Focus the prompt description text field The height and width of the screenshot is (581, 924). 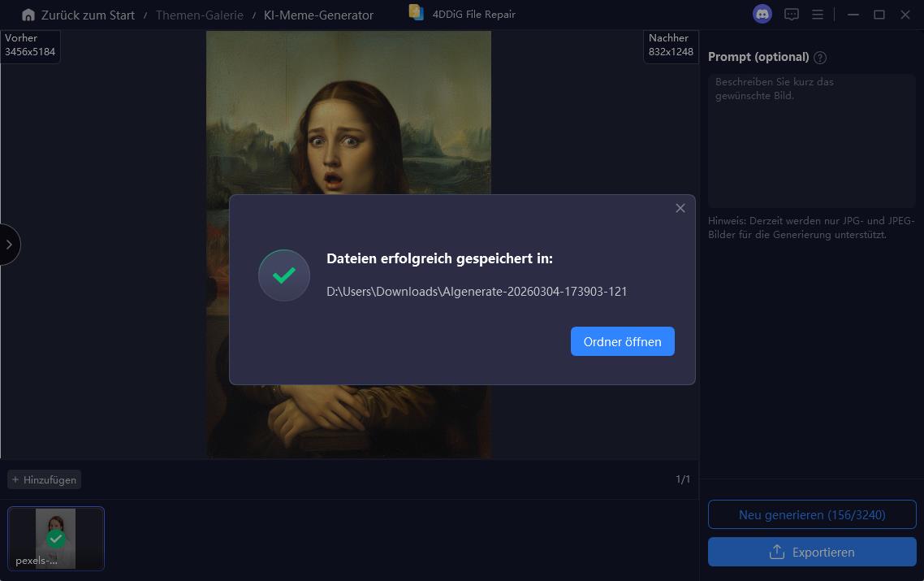coord(811,141)
